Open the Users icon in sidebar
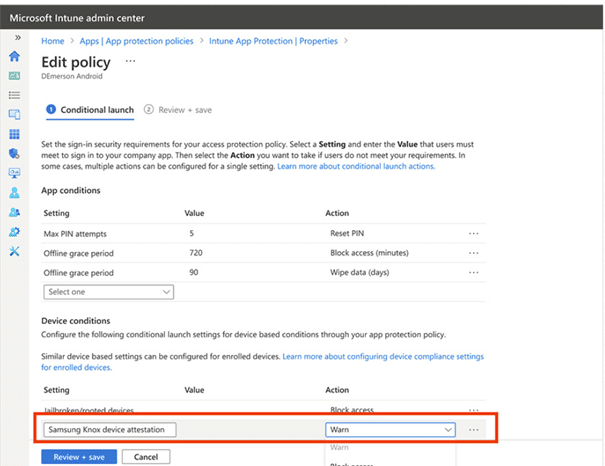Image resolution: width=605 pixels, height=466 pixels. tap(14, 192)
